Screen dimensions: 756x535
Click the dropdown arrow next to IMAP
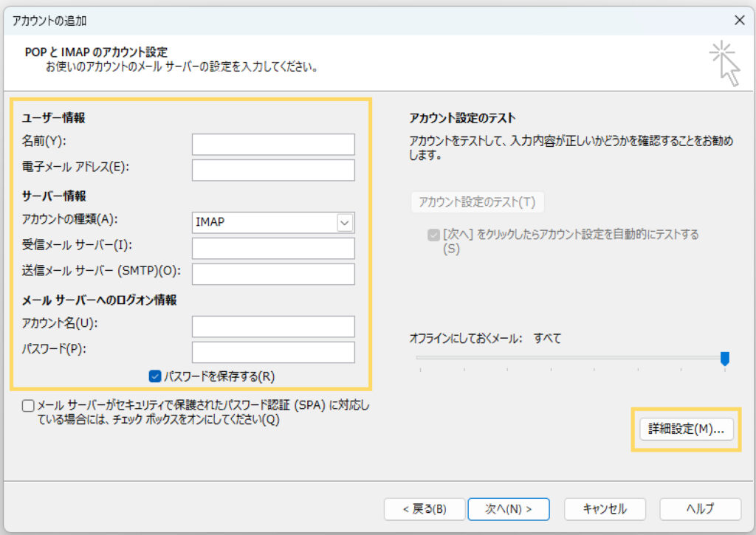point(345,222)
